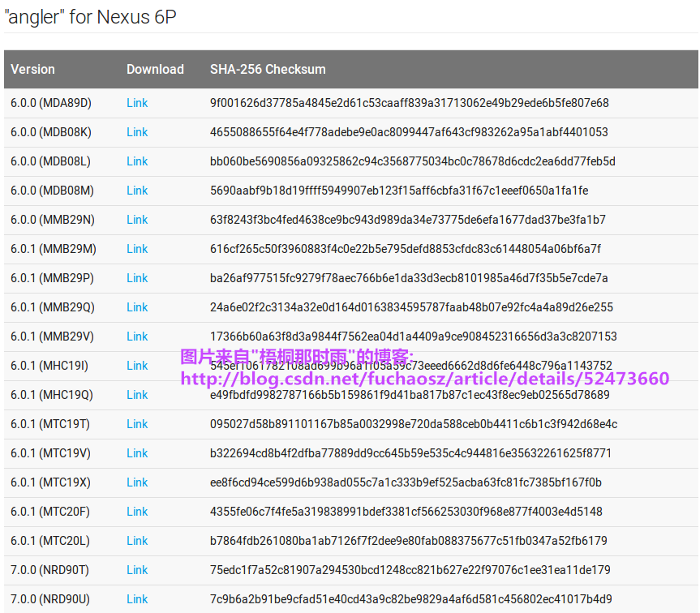Open the Link for 6.0.1 (MMB29M)
The height and width of the screenshot is (613, 700).
pyautogui.click(x=137, y=250)
